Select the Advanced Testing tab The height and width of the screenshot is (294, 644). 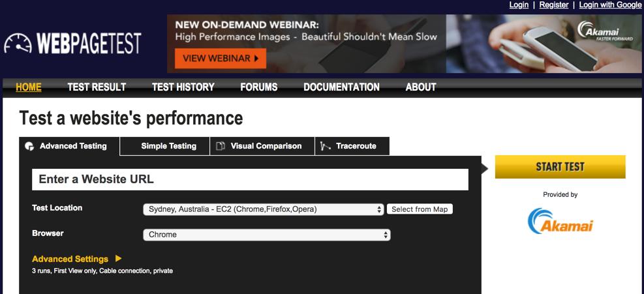tap(69, 146)
